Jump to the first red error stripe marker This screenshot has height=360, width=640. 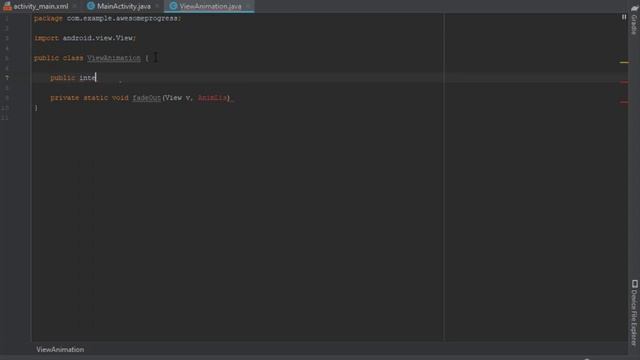624,82
